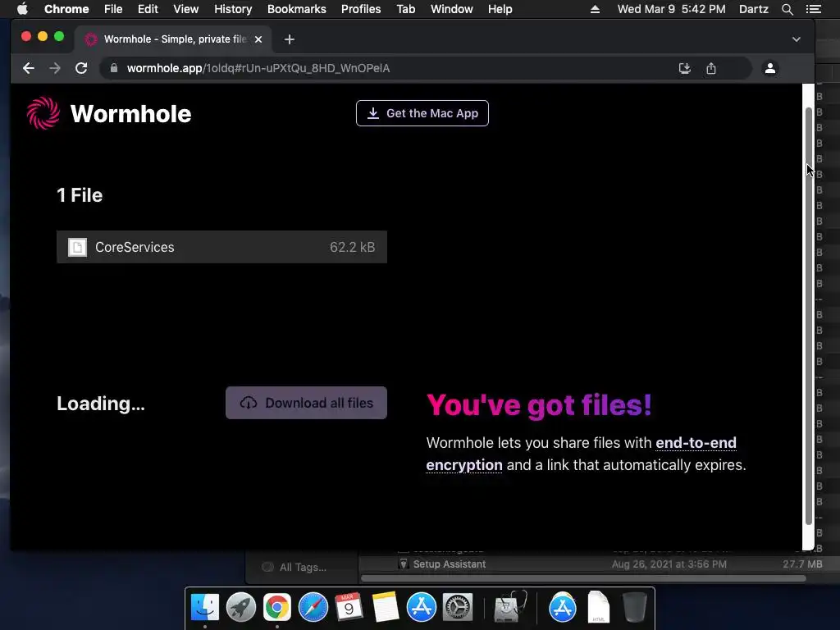Click the address bar lock icon
840x630 pixels.
[113, 68]
